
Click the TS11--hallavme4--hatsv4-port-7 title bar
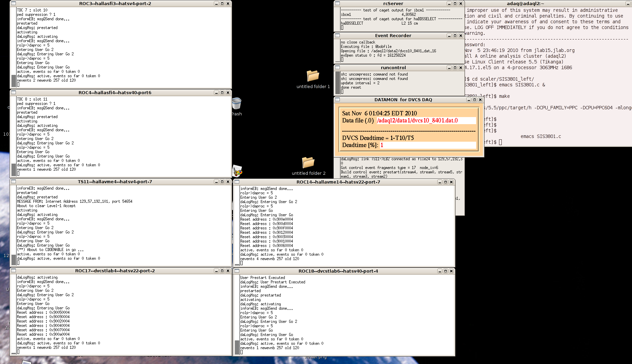point(115,181)
